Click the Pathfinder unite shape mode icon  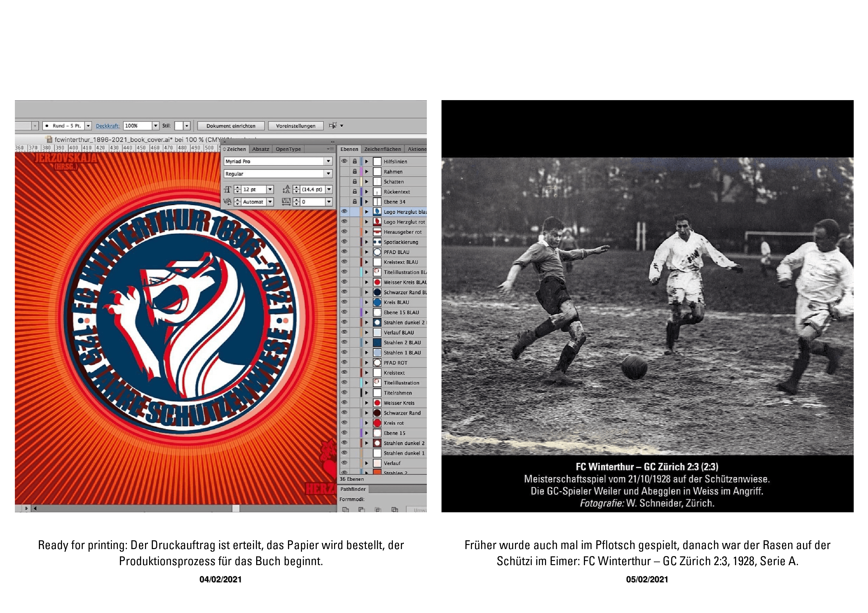point(345,509)
